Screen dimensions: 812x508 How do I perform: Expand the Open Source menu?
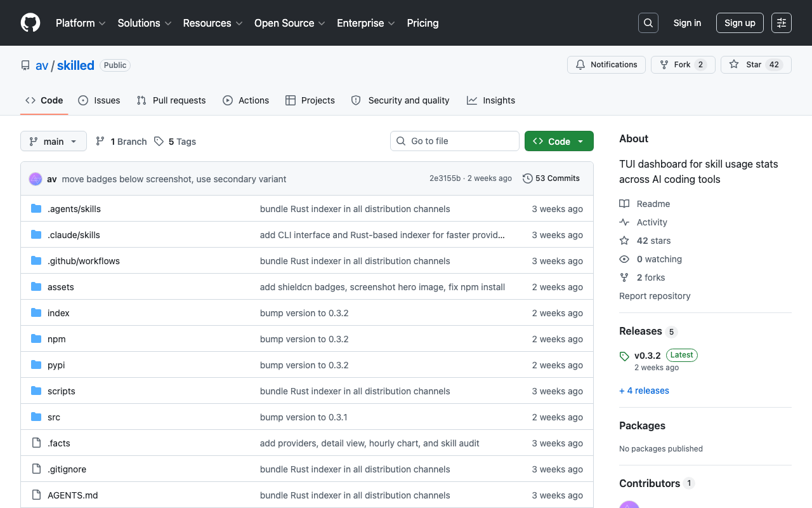pos(290,23)
